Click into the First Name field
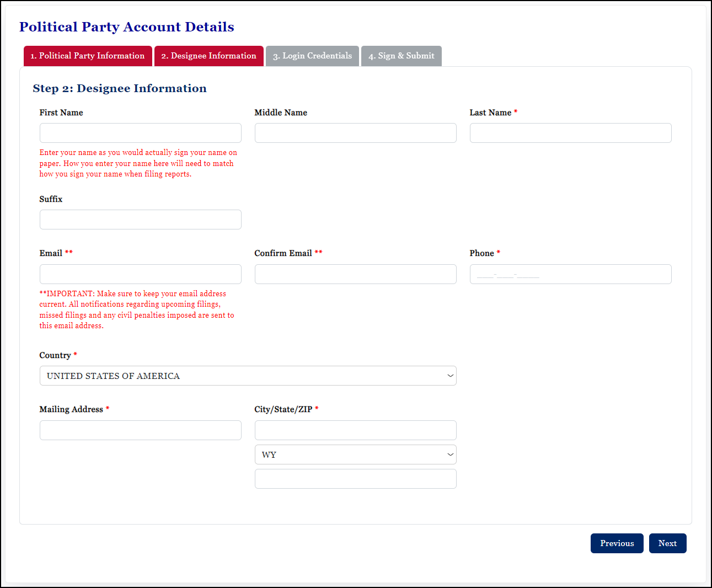Viewport: 712px width, 588px height. click(x=140, y=133)
